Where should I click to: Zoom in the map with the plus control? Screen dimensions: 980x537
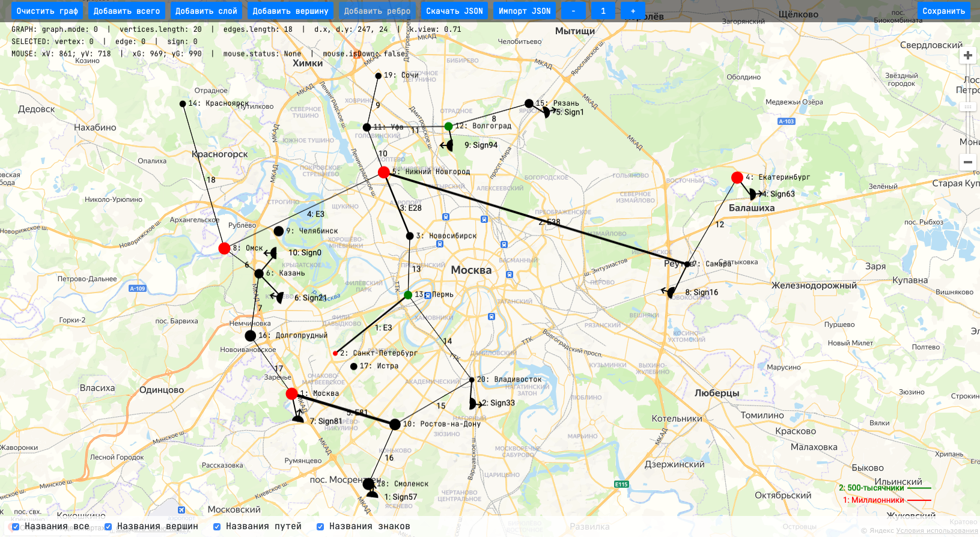coord(967,55)
